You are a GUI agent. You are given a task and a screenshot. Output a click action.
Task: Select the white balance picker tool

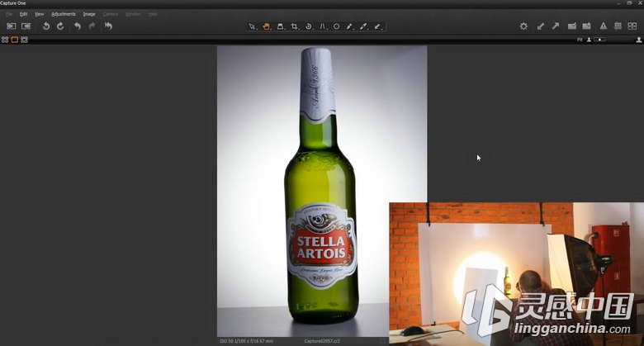(350, 26)
